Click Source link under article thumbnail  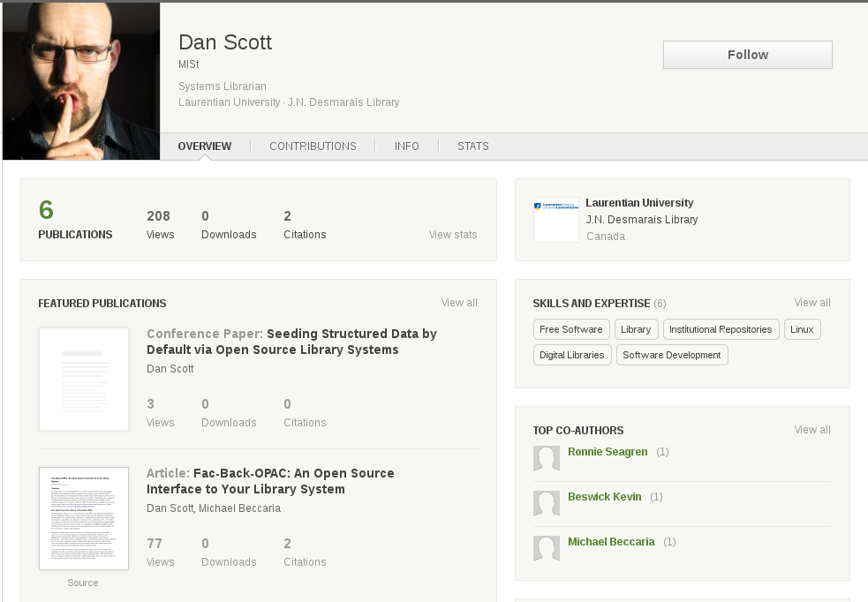(83, 583)
